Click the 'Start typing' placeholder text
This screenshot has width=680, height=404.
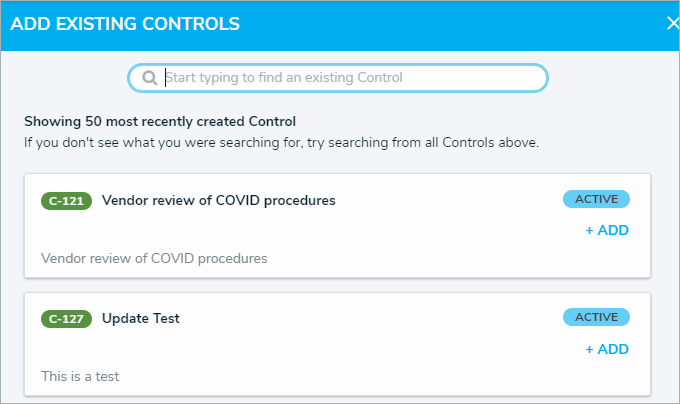[x=283, y=78]
